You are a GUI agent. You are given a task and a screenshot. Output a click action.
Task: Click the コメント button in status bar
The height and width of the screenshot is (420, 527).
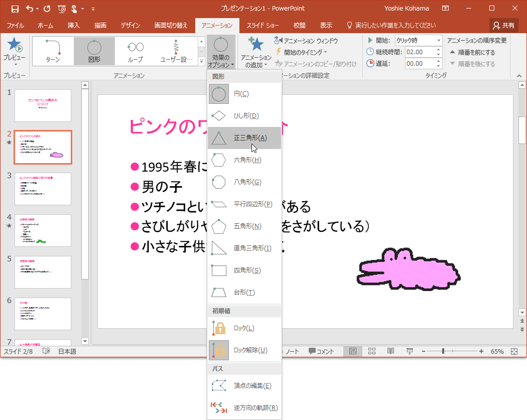pos(321,351)
